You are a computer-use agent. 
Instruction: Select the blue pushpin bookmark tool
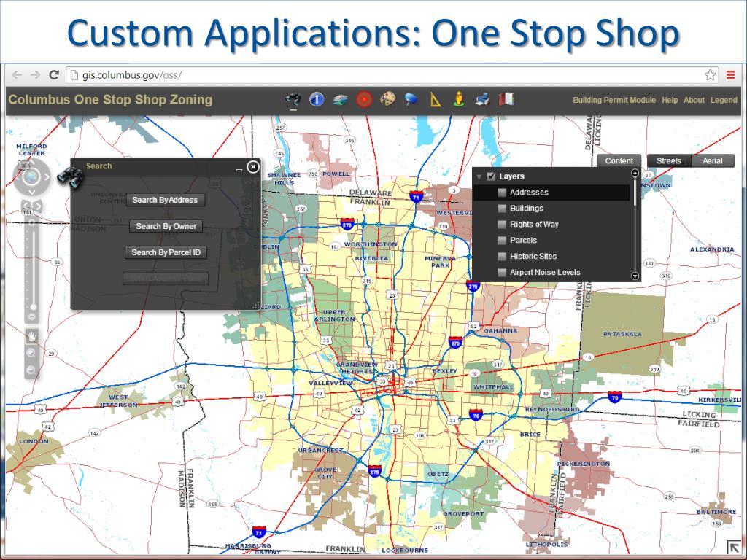click(x=411, y=99)
